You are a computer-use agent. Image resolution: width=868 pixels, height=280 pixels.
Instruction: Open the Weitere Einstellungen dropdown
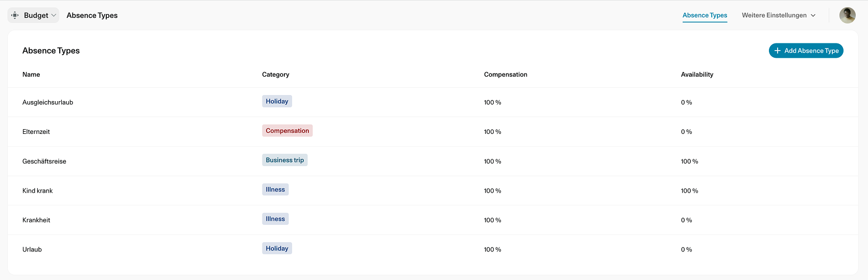click(779, 15)
